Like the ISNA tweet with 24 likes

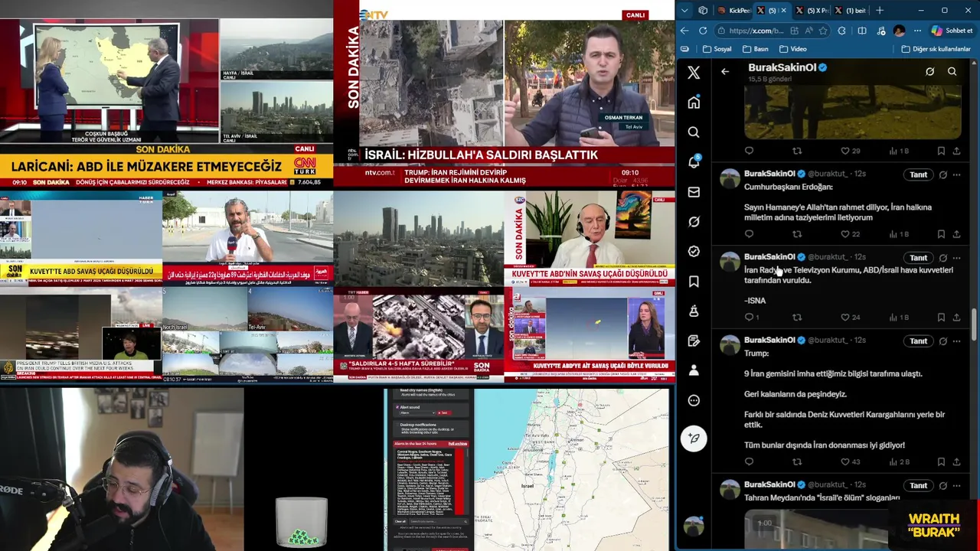tap(850, 317)
